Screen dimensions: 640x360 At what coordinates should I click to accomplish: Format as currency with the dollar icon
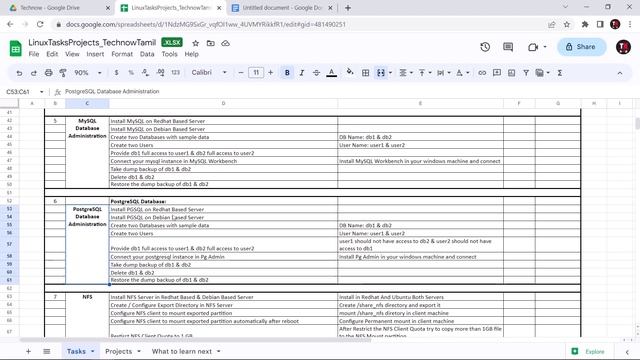click(x=116, y=73)
